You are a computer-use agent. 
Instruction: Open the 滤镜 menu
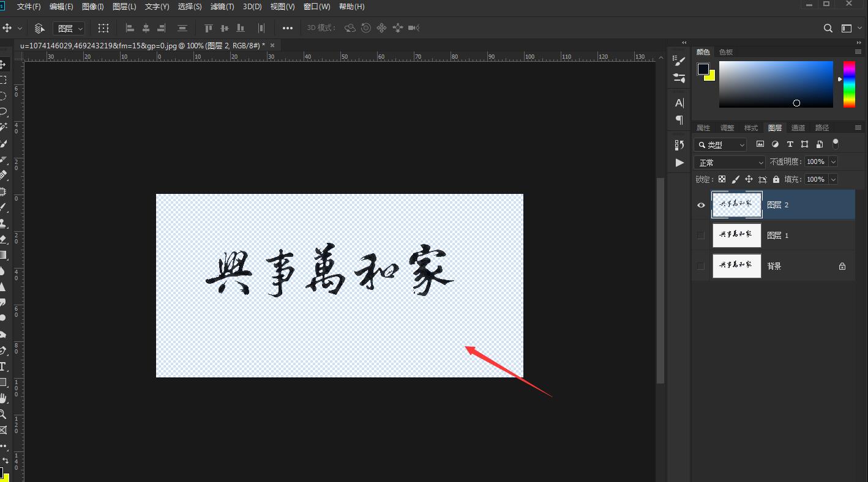coord(222,7)
